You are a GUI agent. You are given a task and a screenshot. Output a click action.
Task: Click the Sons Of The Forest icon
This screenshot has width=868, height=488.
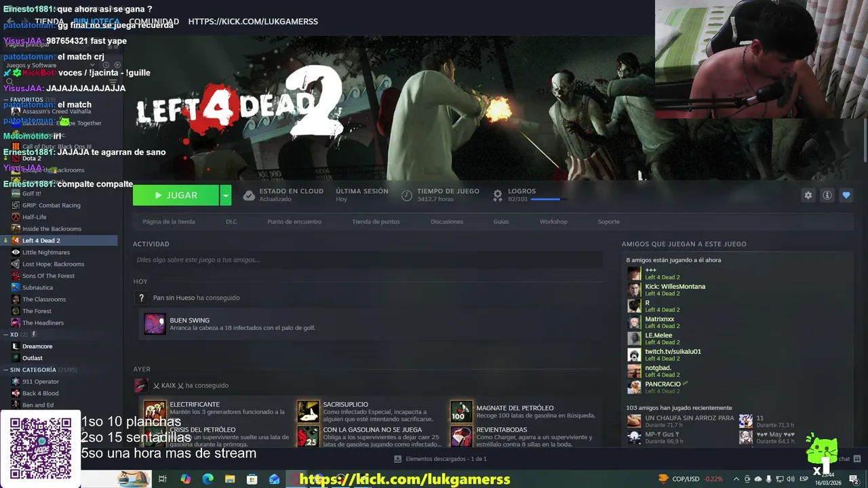pyautogui.click(x=16, y=276)
